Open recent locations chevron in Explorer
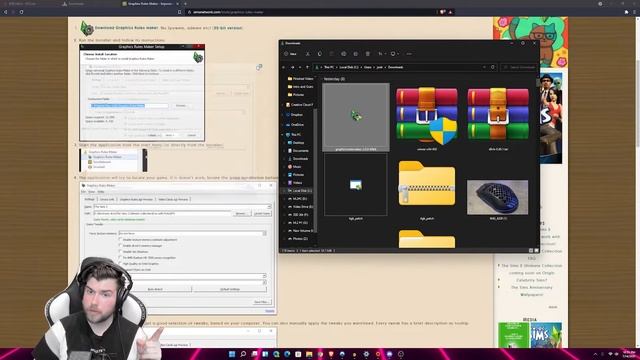This screenshot has height=360, width=640. tap(300, 67)
